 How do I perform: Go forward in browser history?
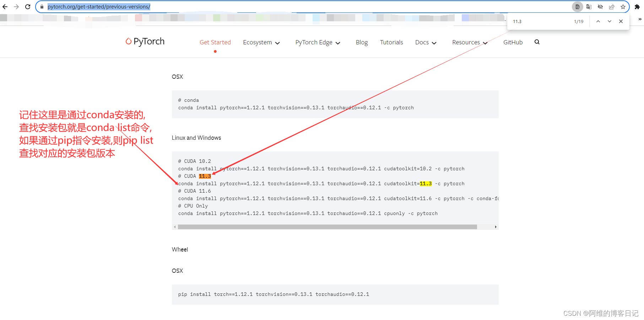pos(16,7)
